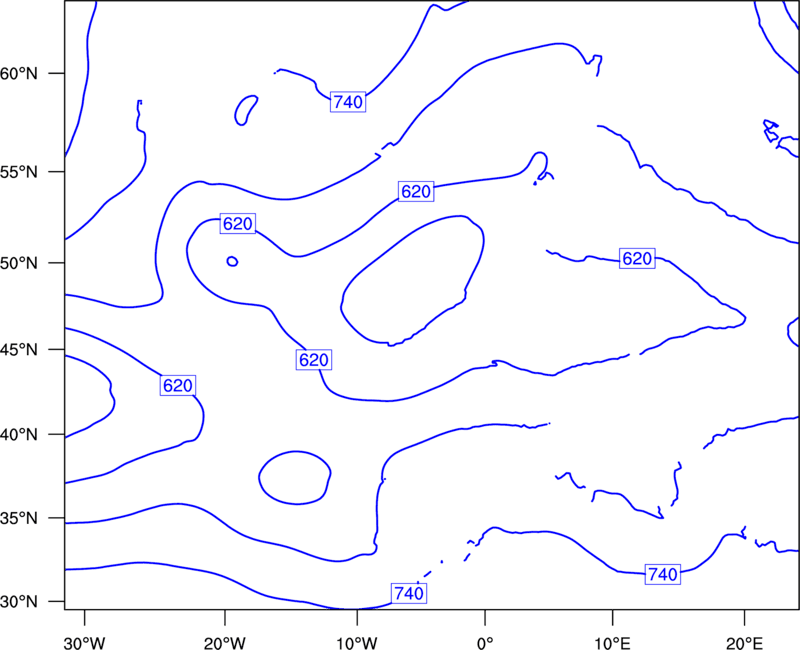Screen dimensions: 800x650
Task: Click the 30°N latitude axis label
Action: [19, 602]
